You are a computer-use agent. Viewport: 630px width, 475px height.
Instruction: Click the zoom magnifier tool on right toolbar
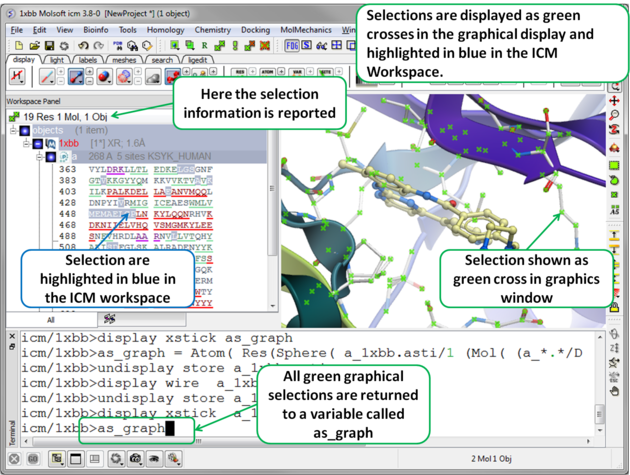[x=614, y=116]
